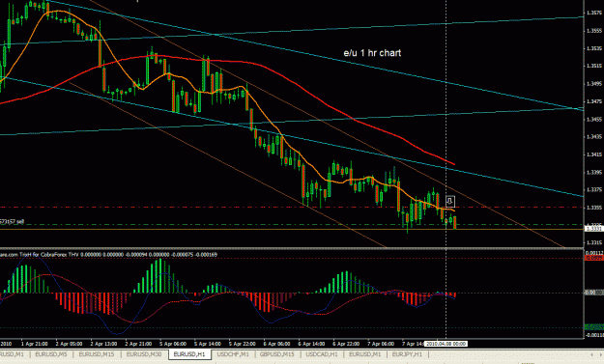Switch to the EURUSD,M15 chart tab
The image size is (604, 364).
(x=97, y=354)
